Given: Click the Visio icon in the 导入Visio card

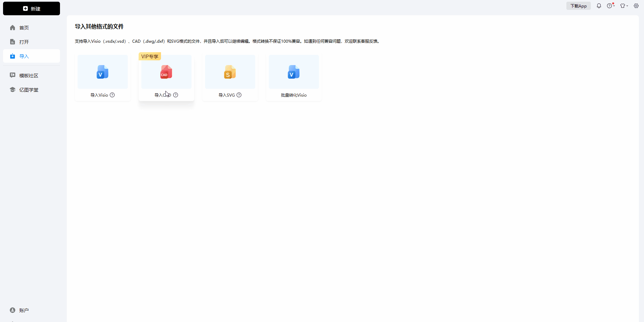Looking at the screenshot, I should tap(103, 72).
